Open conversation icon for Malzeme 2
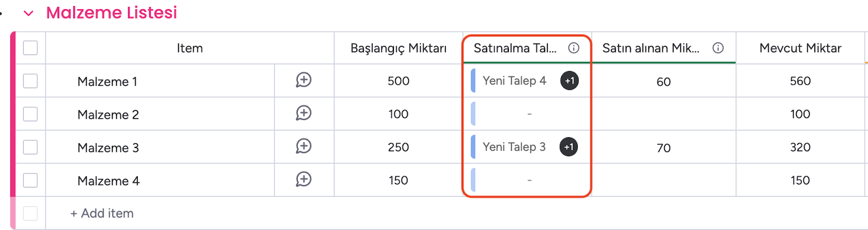The width and height of the screenshot is (868, 230). 304,113
